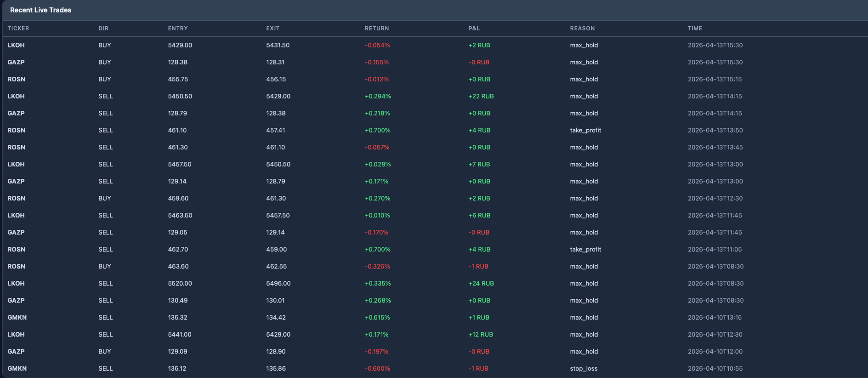Select the -0.170% return value

[377, 233]
